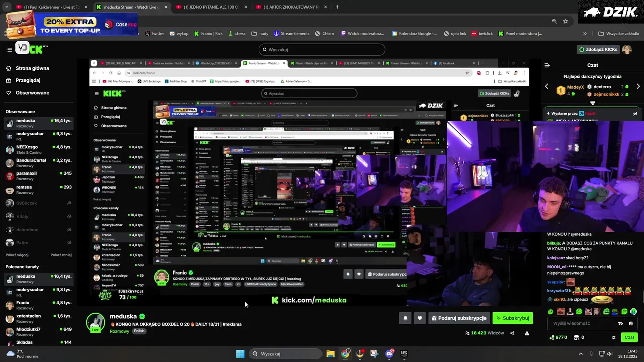
Task: Open BanduraCartel channel in sidebar
Action: click(x=39, y=163)
